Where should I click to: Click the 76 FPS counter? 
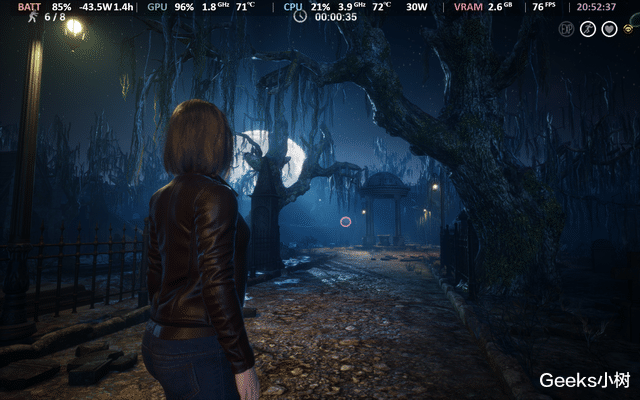coord(544,7)
